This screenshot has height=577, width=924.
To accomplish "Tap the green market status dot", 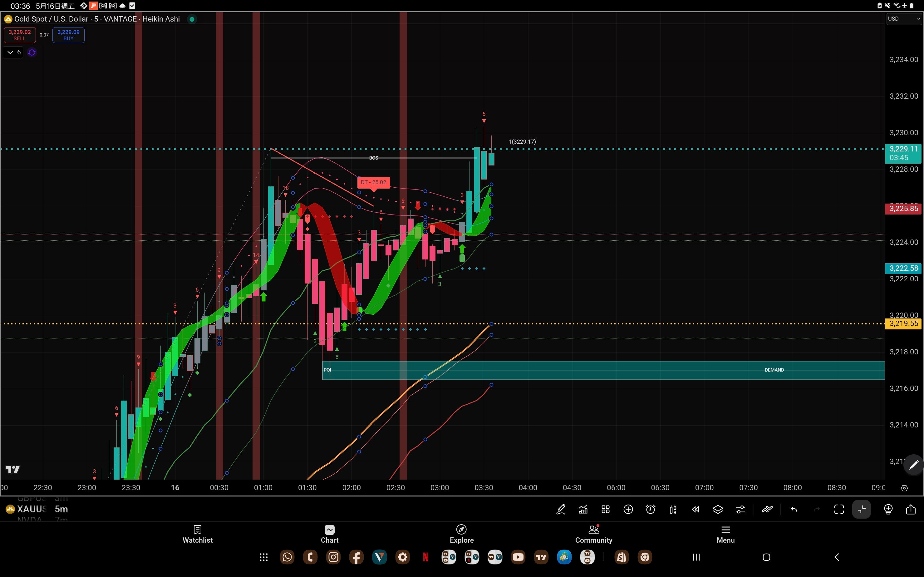I will 192,19.
